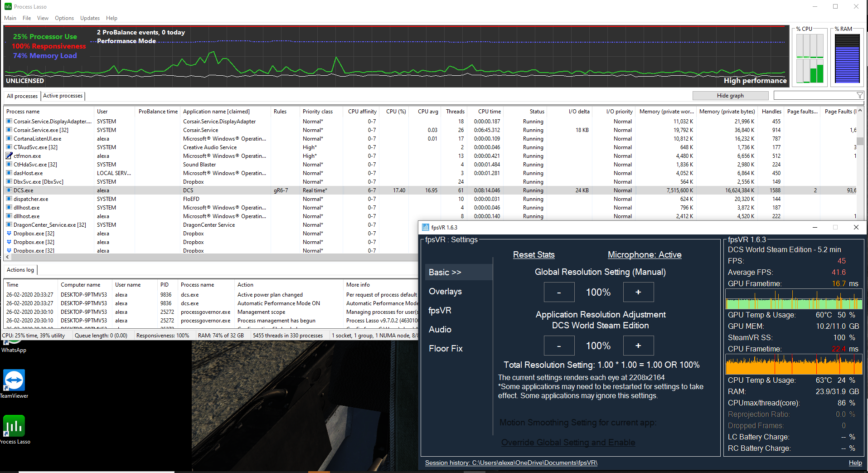Open TeamViewer desktop shortcut

click(14, 380)
